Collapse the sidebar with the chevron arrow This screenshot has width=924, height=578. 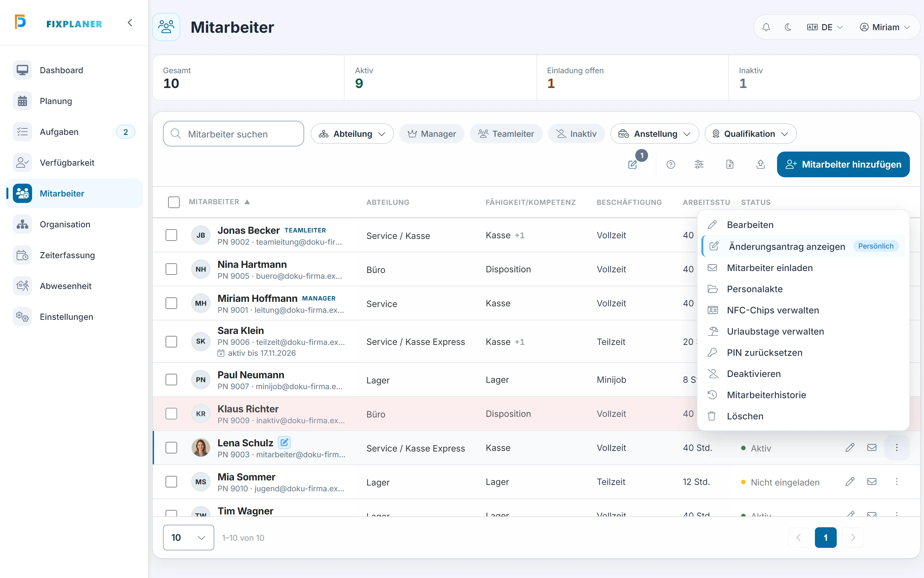pos(130,23)
